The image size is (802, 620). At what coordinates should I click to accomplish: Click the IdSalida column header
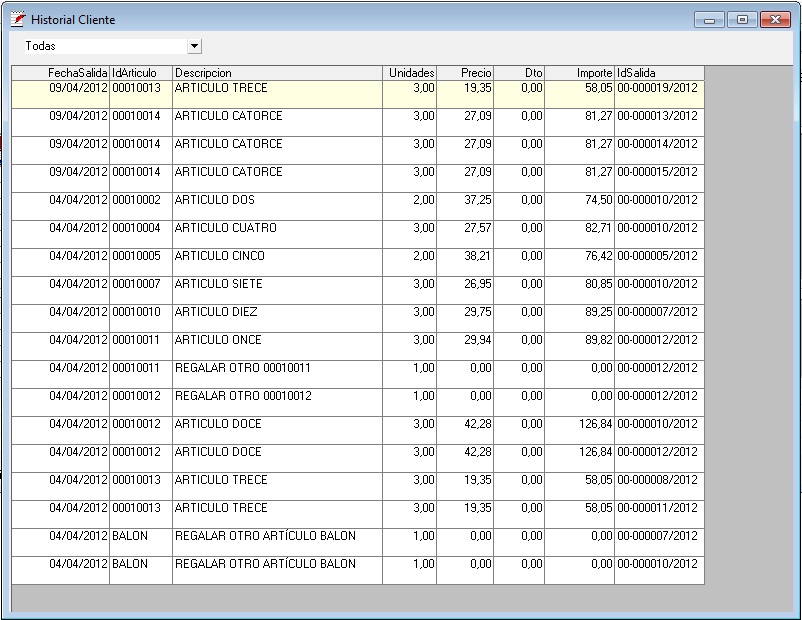pyautogui.click(x=659, y=73)
